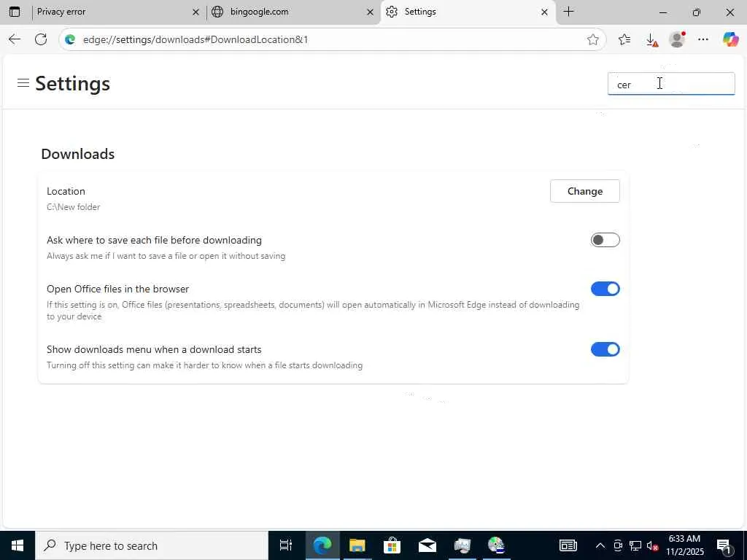Add this page to favorites star
The image size is (747, 560).
coord(592,39)
